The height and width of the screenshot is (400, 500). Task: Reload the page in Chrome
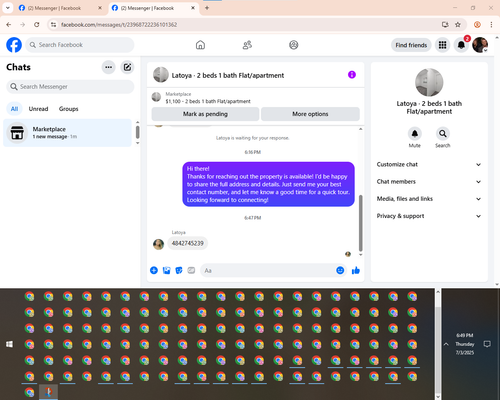[x=37, y=25]
